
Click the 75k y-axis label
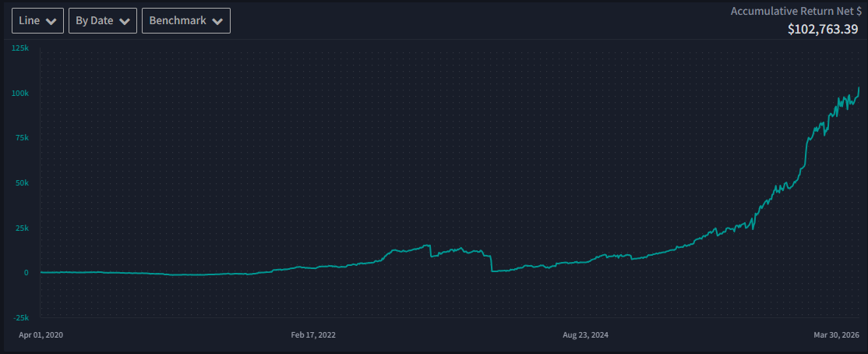pyautogui.click(x=22, y=137)
